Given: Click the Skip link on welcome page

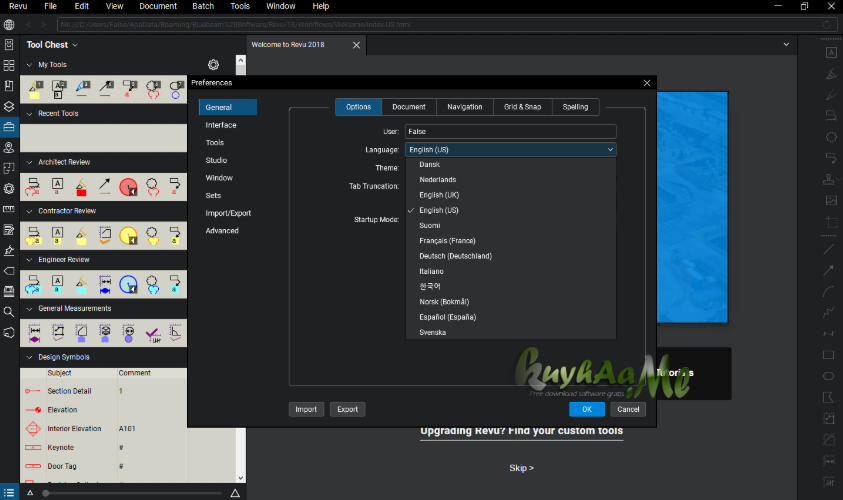Looking at the screenshot, I should (x=521, y=468).
